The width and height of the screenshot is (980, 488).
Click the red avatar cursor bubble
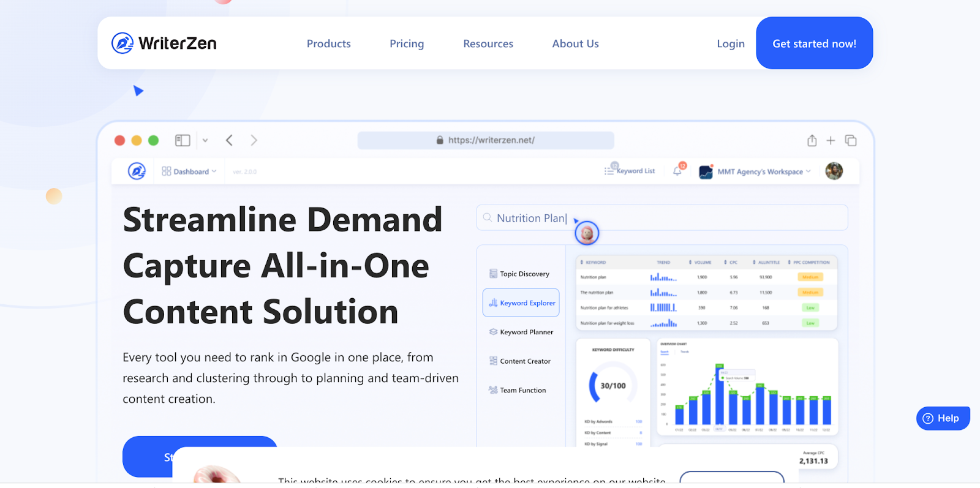(587, 233)
